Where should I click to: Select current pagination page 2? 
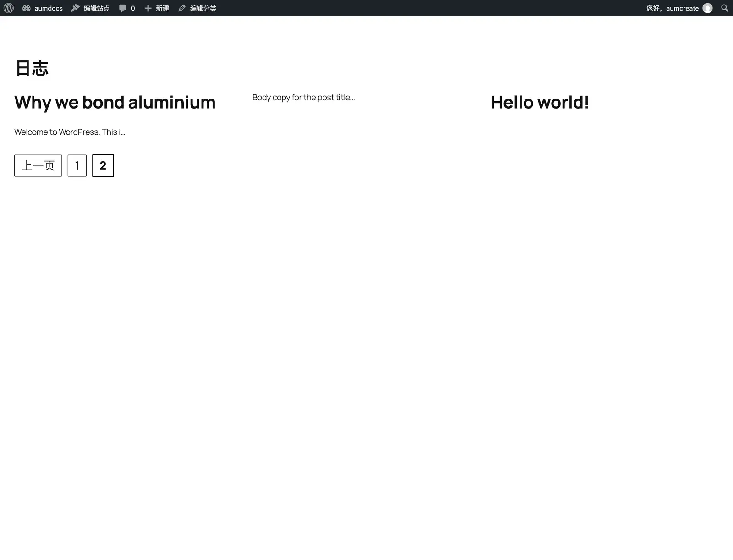pos(103,165)
